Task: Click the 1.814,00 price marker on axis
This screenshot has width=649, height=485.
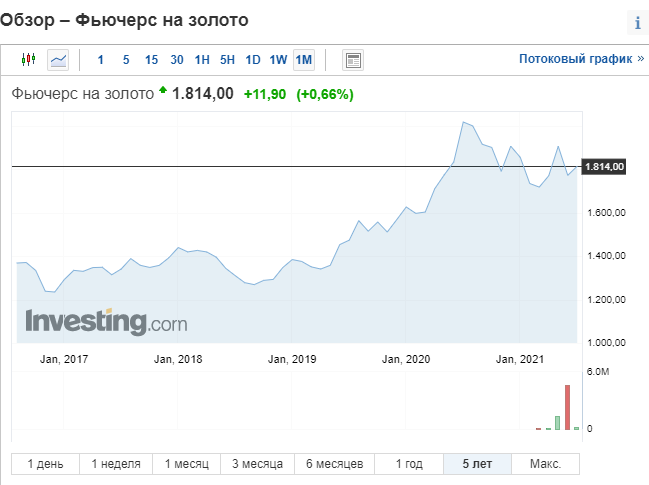Action: pos(603,167)
